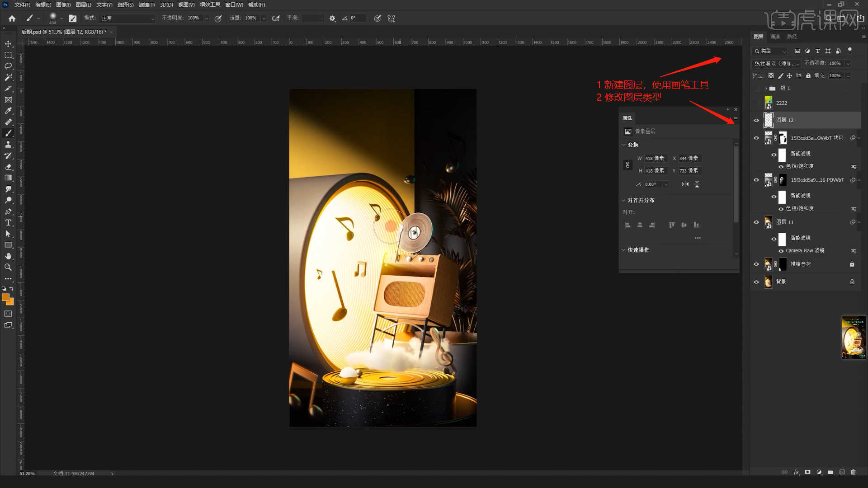Open more alignment options ellipsis
The width and height of the screenshot is (868, 488).
point(698,238)
